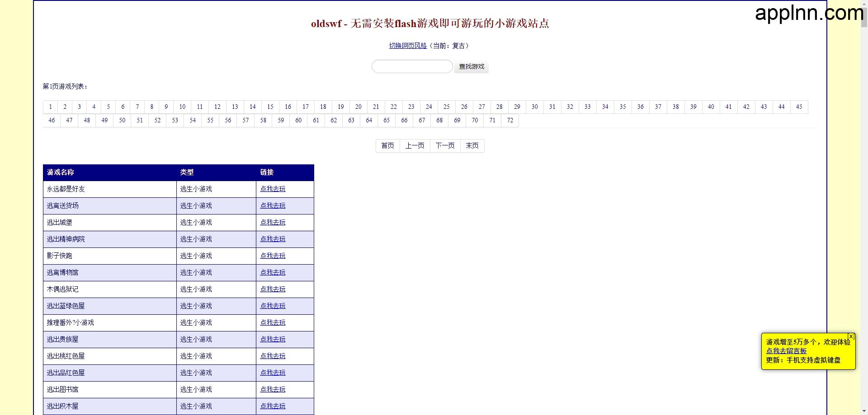Click 点我去玩 next to 逃出精神病院
Viewport: 868px width, 415px height.
273,239
